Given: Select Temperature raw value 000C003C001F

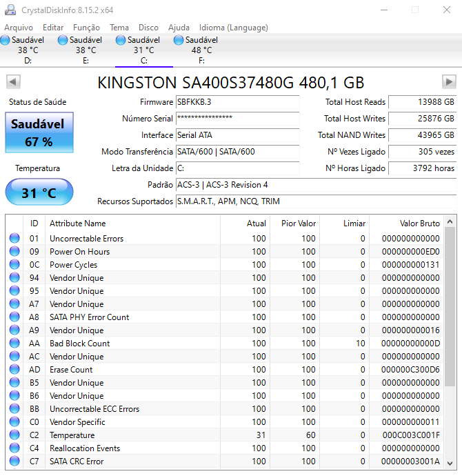Looking at the screenshot, I should click(411, 435).
